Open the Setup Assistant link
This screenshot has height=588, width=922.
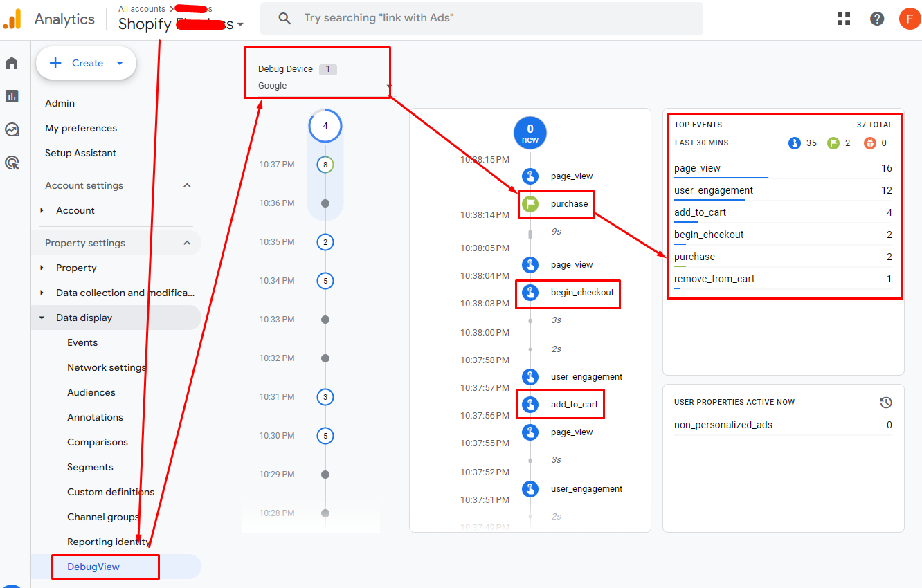80,153
